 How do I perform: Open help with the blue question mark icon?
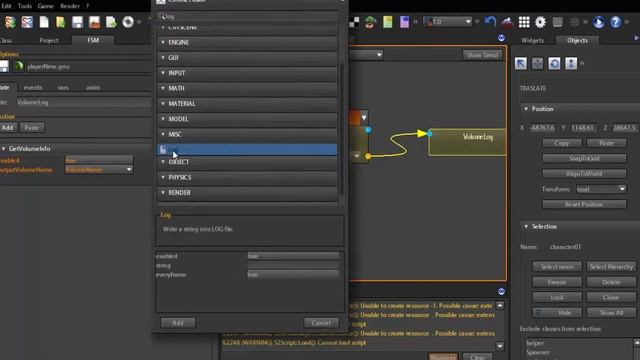tap(615, 22)
